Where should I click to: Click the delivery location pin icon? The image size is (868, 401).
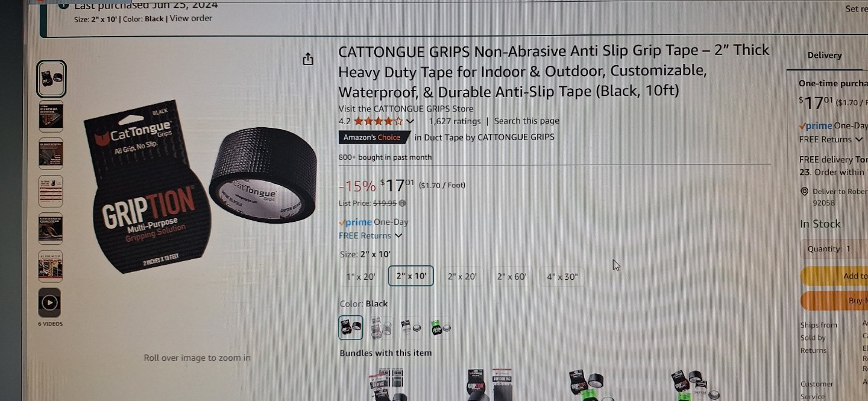point(805,192)
